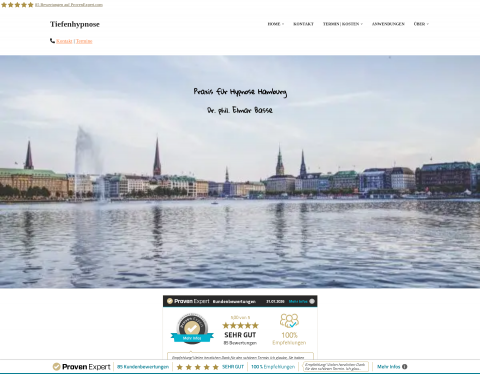Click the date 31.01.2020 in widget header
480x374 pixels.
click(275, 301)
